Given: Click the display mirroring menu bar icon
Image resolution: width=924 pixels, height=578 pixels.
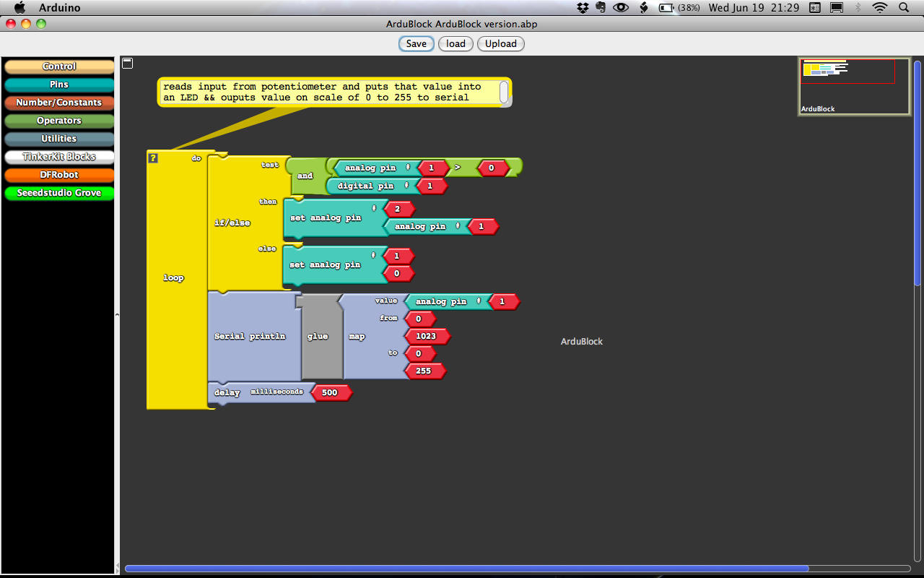Looking at the screenshot, I should 837,7.
